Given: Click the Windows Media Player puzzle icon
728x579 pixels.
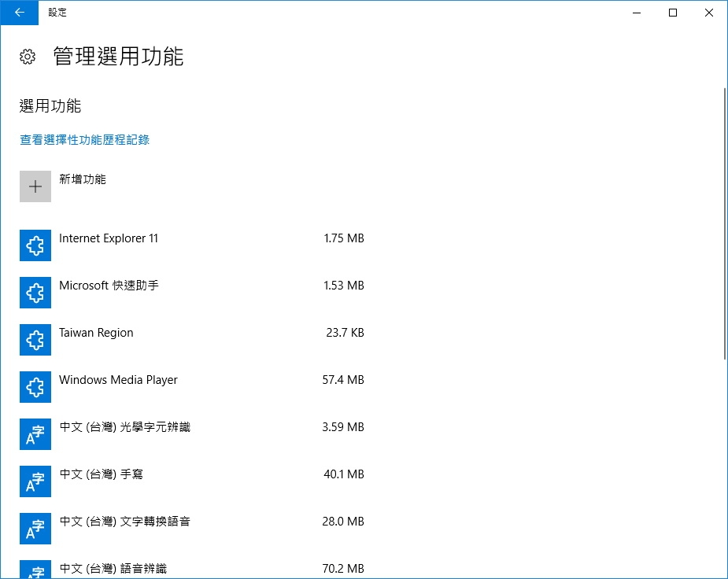Looking at the screenshot, I should pyautogui.click(x=35, y=387).
